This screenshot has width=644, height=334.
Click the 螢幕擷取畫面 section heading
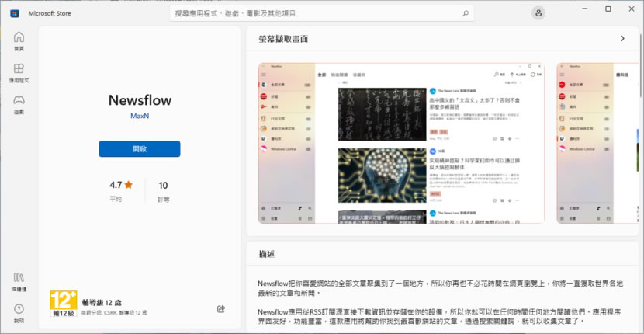pyautogui.click(x=283, y=39)
